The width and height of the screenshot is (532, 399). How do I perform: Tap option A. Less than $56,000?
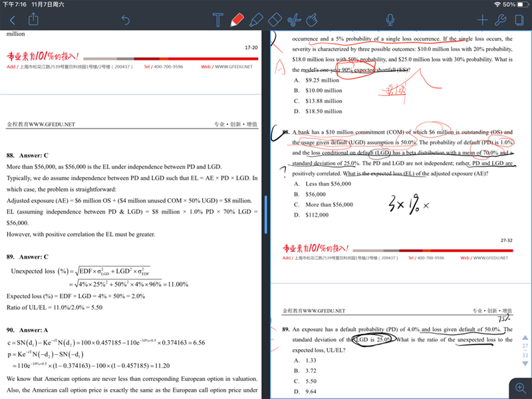click(x=323, y=184)
